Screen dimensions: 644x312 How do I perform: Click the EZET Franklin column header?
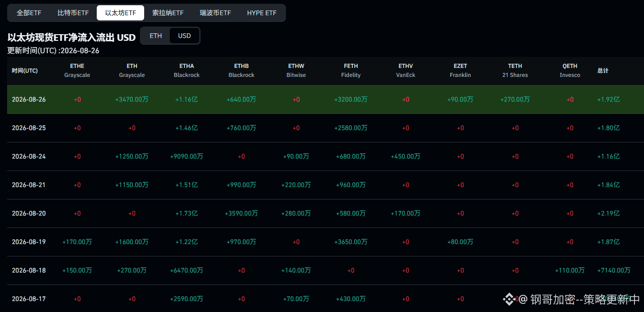(x=460, y=71)
